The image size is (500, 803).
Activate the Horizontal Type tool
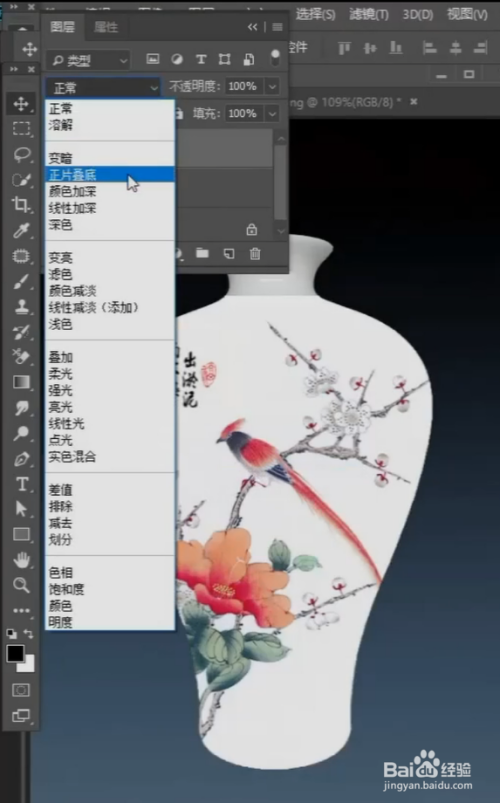point(22,484)
